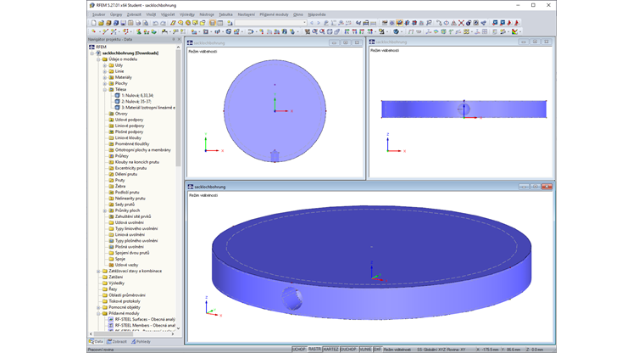Select solid 3: Materiál Izotropní lineárně

point(147,108)
